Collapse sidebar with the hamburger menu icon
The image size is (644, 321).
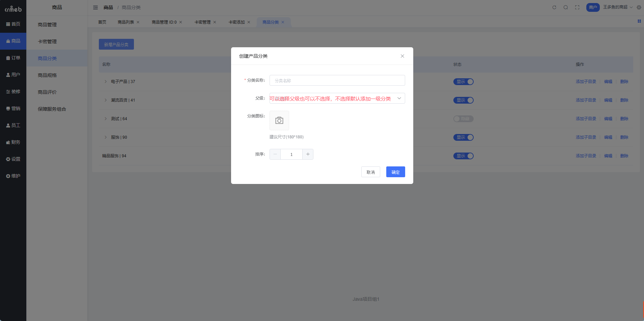pos(95,7)
